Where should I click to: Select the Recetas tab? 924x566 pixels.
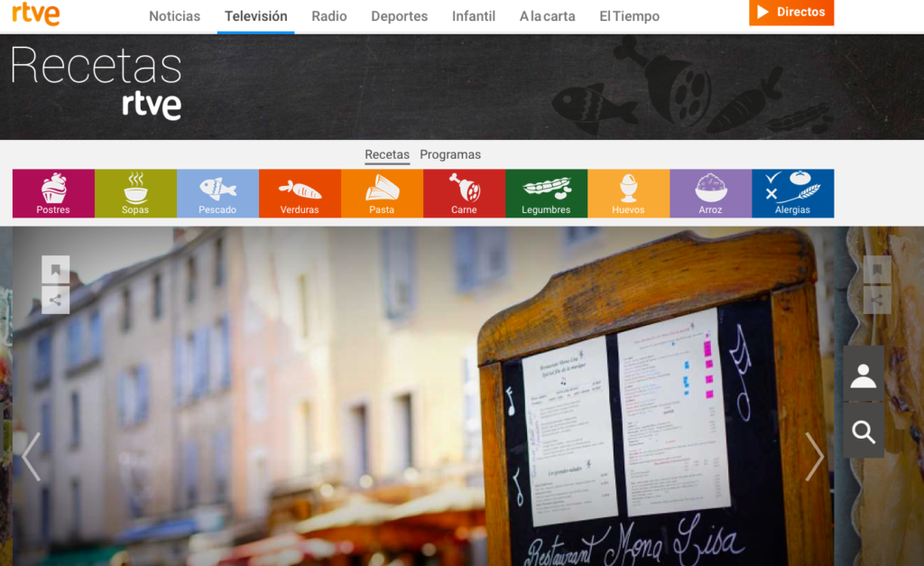point(387,154)
